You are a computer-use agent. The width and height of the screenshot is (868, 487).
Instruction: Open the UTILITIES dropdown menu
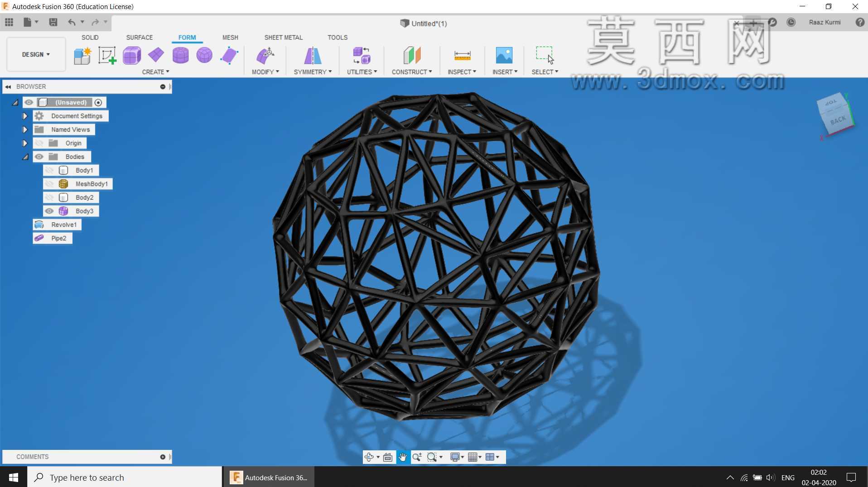362,72
